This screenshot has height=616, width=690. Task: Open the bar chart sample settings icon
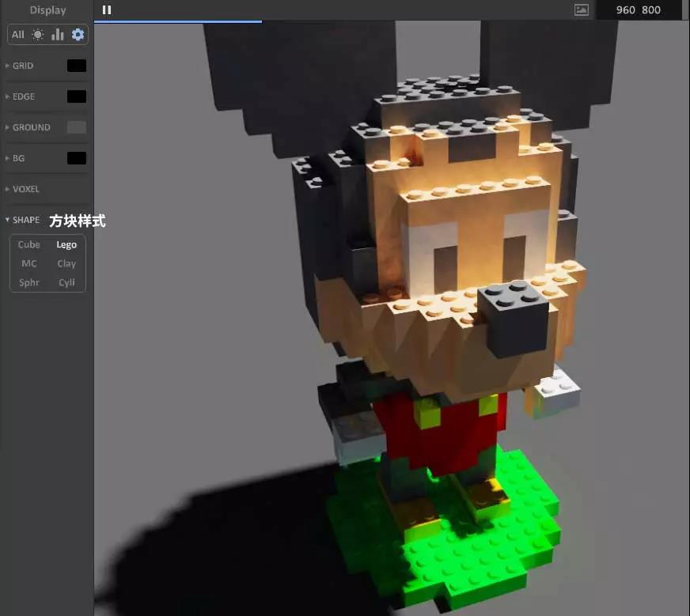click(58, 35)
